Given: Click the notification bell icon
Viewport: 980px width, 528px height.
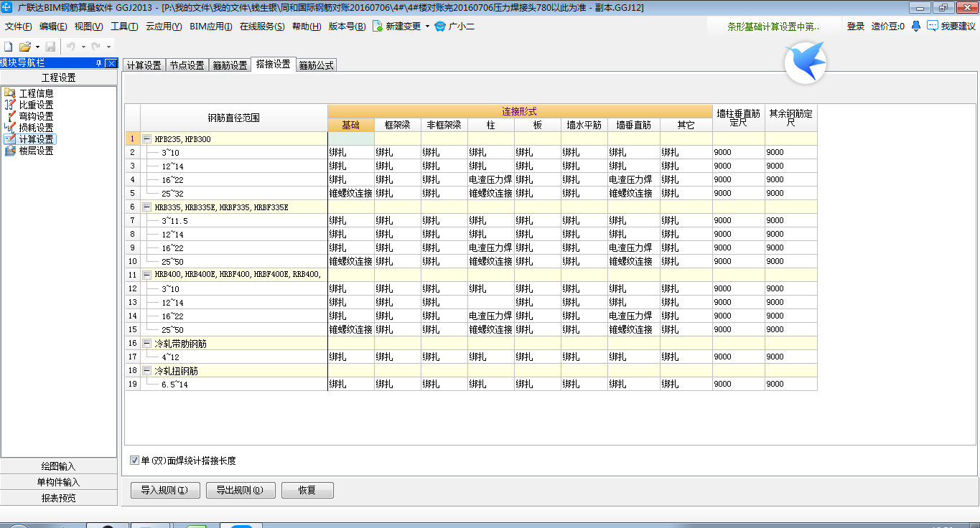Looking at the screenshot, I should pos(916,26).
